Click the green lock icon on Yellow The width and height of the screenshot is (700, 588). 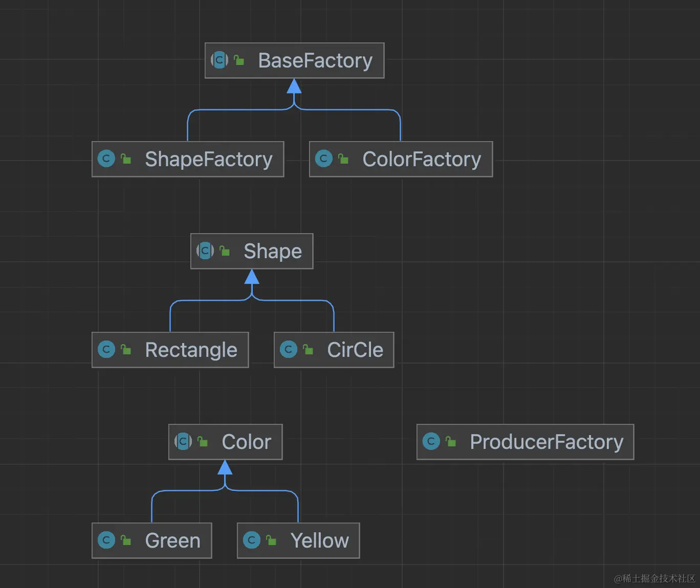click(x=271, y=540)
